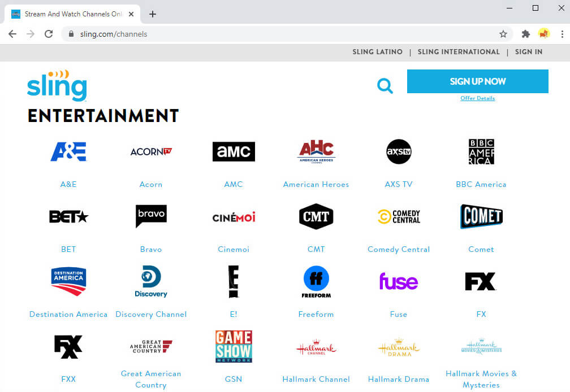570x392 pixels.
Task: Click the Hallmark Drama text link
Action: [x=399, y=380]
